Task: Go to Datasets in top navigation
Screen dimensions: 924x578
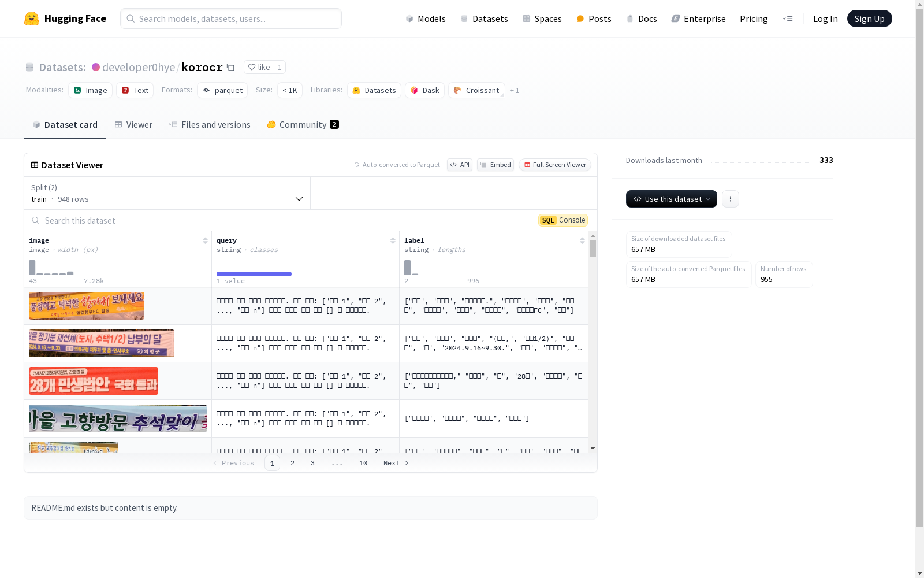Action: 484,18
